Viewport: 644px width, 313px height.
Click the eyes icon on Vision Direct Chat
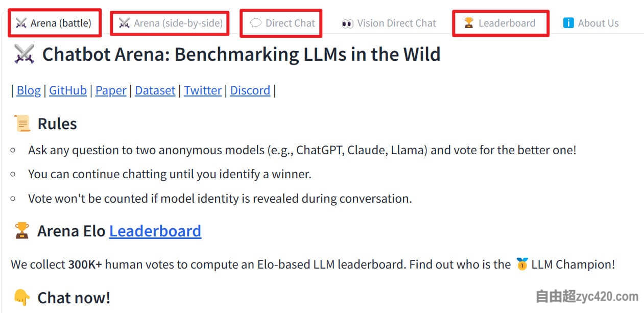[x=347, y=23]
